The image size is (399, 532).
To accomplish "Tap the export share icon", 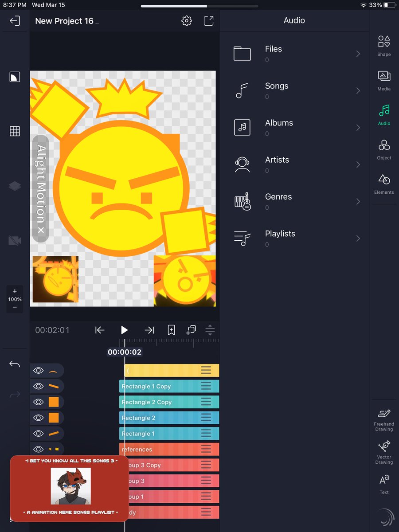I will pos(208,21).
